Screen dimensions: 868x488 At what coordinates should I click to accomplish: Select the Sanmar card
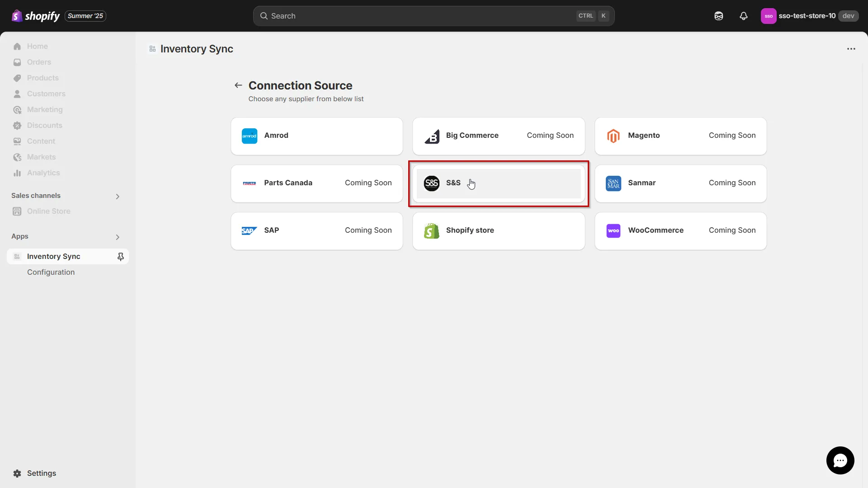coord(680,183)
